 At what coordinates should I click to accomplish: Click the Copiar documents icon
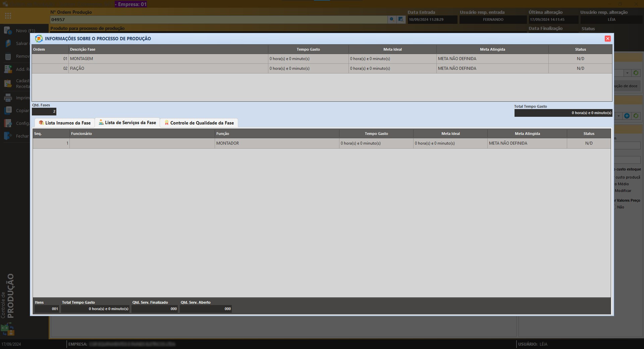tap(8, 110)
